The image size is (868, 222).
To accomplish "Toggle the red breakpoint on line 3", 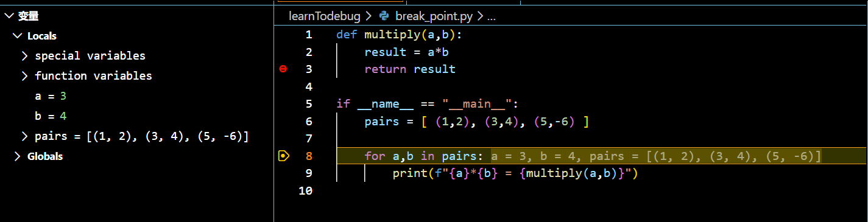I will (x=283, y=69).
